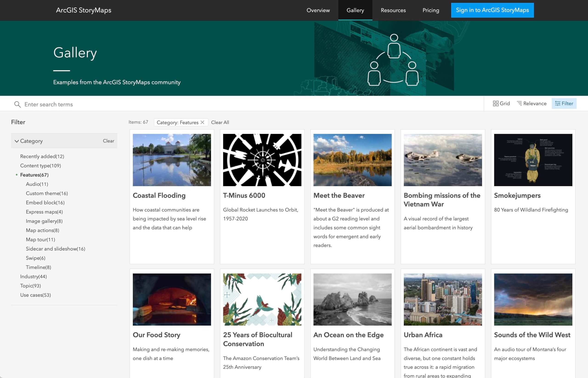
Task: Open the Relevance sort options
Action: point(531,103)
